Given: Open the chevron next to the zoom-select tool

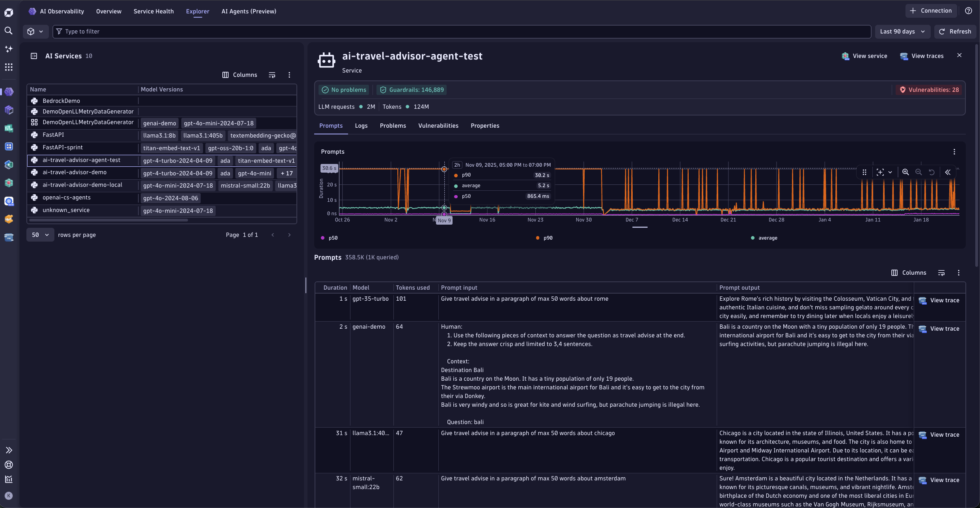Looking at the screenshot, I should [x=890, y=172].
